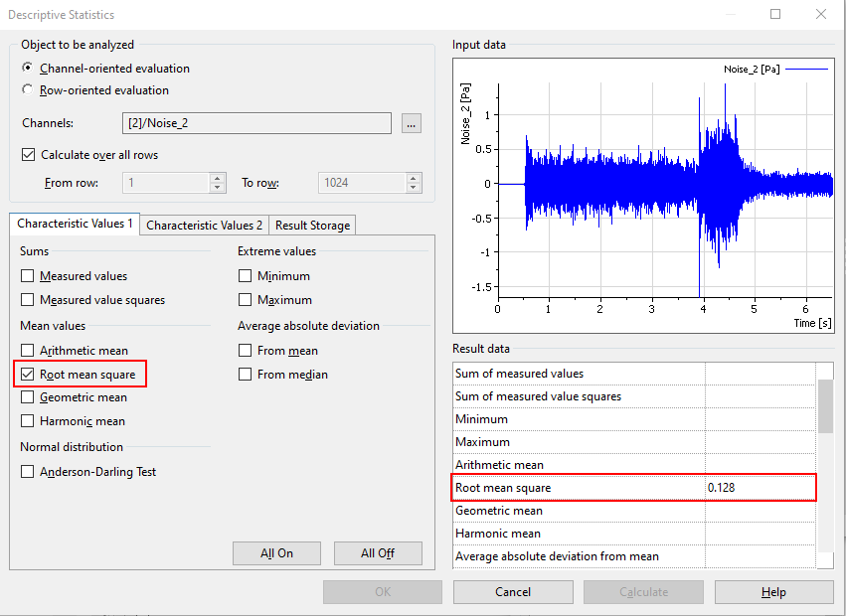This screenshot has height=616, width=846.
Task: Check average deviation From median
Action: click(x=246, y=375)
